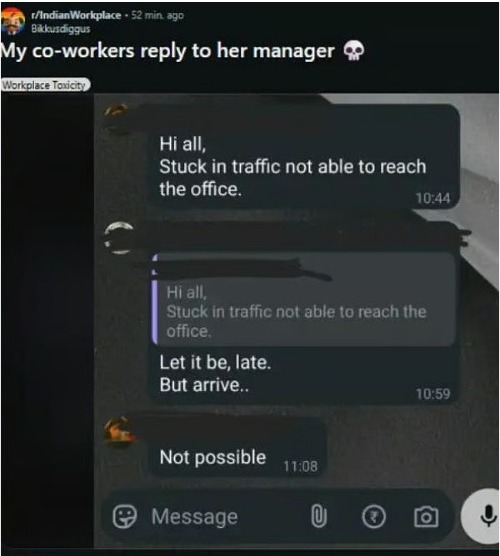Image resolution: width=500 pixels, height=556 pixels.
Task: Focus the Message input field
Action: tap(227, 517)
